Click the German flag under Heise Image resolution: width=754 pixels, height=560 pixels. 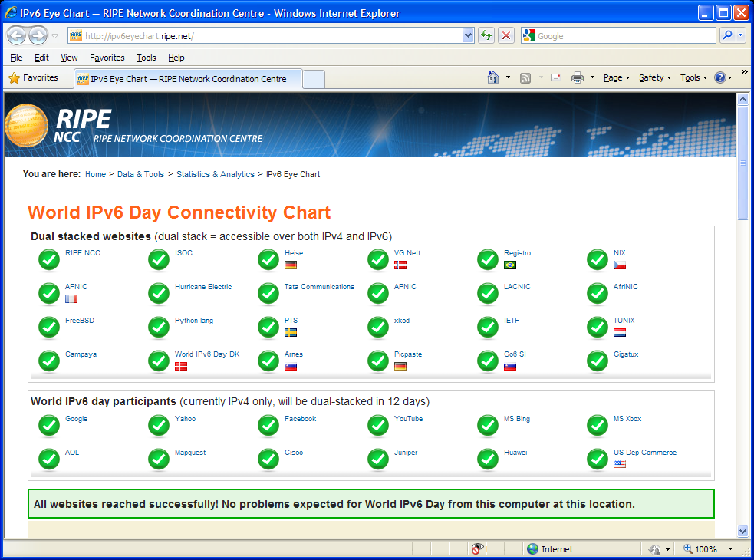coord(291,265)
